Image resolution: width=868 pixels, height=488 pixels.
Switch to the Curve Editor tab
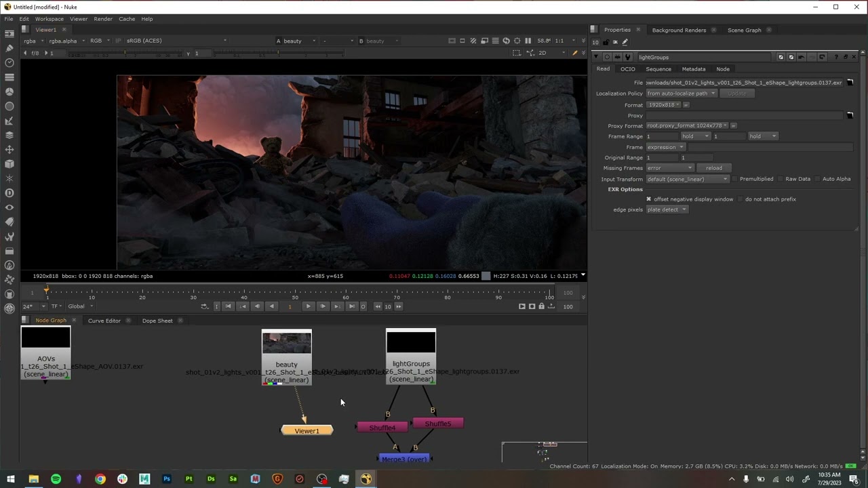104,321
